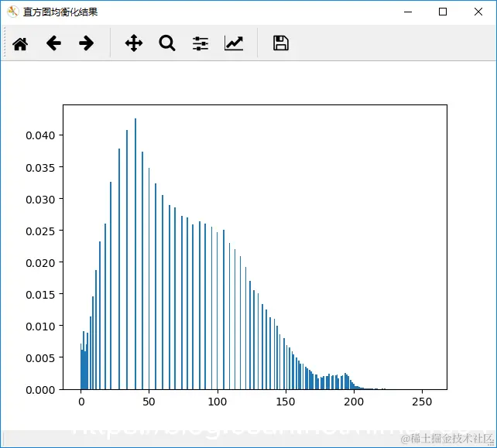Click the x-axis label 200
The image size is (497, 448).
tap(354, 402)
